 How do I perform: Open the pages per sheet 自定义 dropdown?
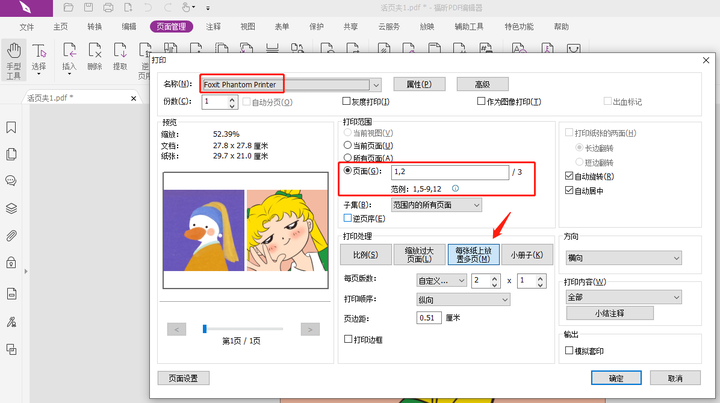[x=441, y=280]
